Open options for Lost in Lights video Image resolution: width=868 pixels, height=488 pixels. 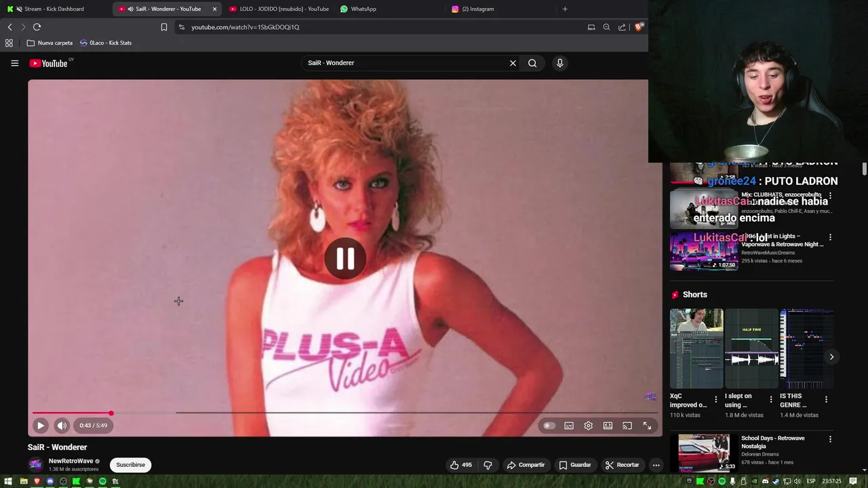830,237
